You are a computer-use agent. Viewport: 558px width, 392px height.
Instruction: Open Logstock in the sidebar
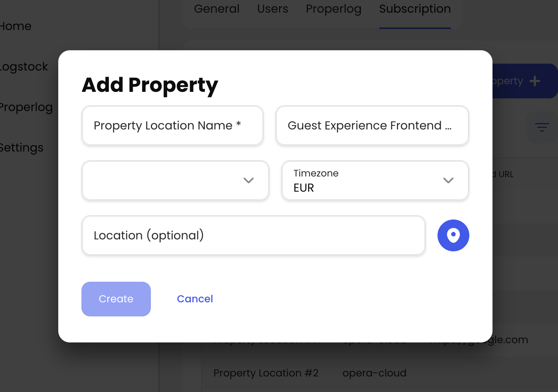24,67
